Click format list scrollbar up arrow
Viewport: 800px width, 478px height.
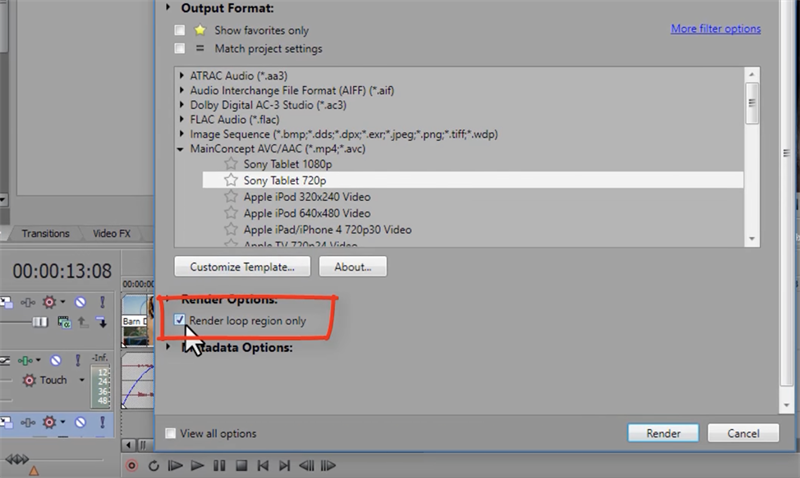click(x=752, y=74)
